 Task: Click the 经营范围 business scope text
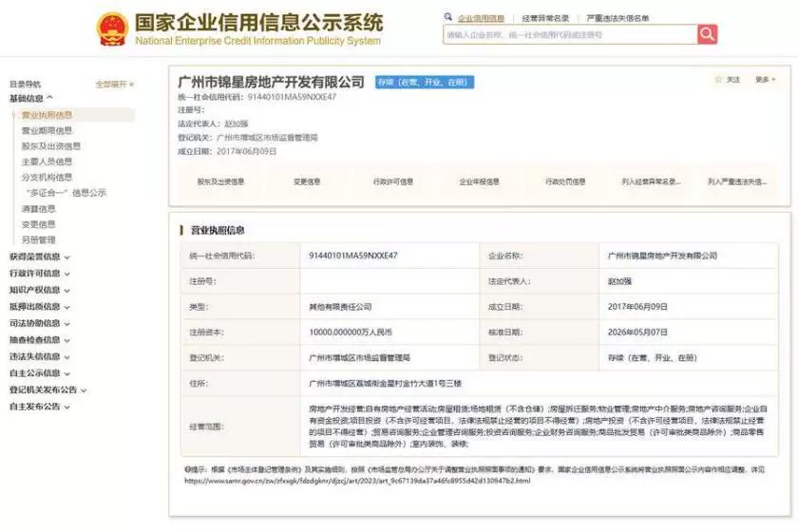(538, 427)
